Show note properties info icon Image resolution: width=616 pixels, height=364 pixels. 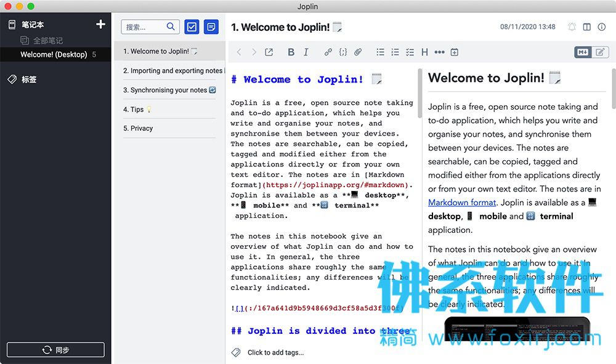(x=601, y=26)
